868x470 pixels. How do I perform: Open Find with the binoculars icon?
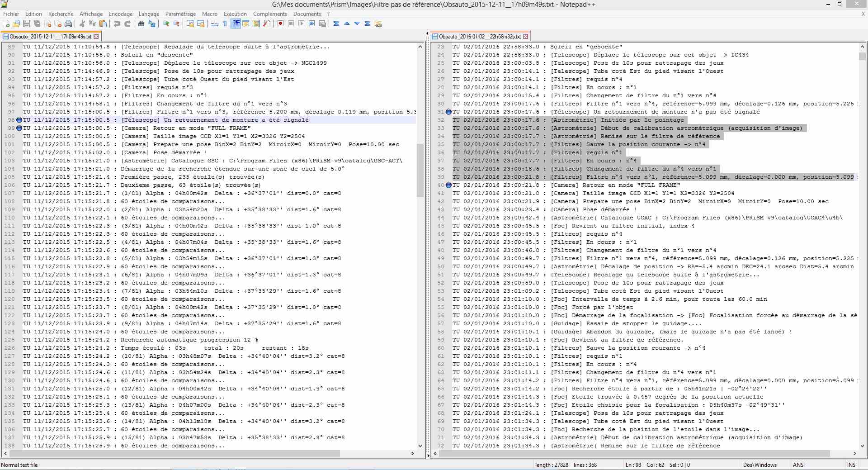point(141,24)
